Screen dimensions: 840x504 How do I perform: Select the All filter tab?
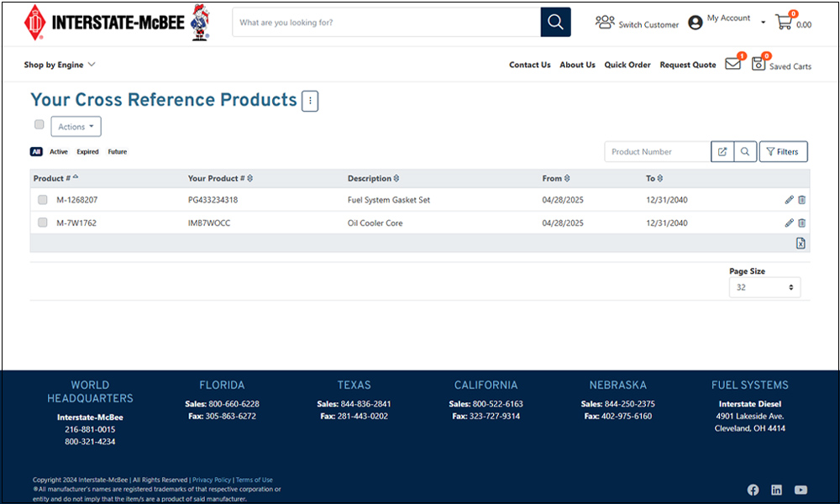click(x=36, y=151)
